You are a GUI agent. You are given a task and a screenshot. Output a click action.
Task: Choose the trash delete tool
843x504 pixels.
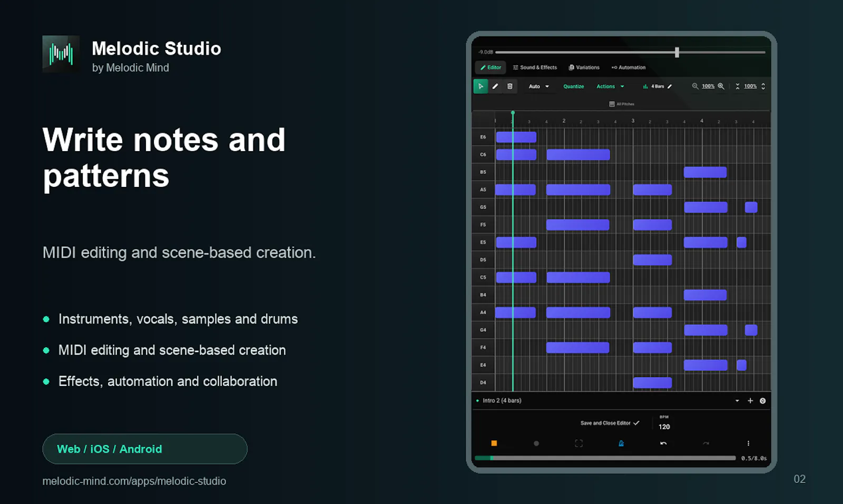[510, 86]
